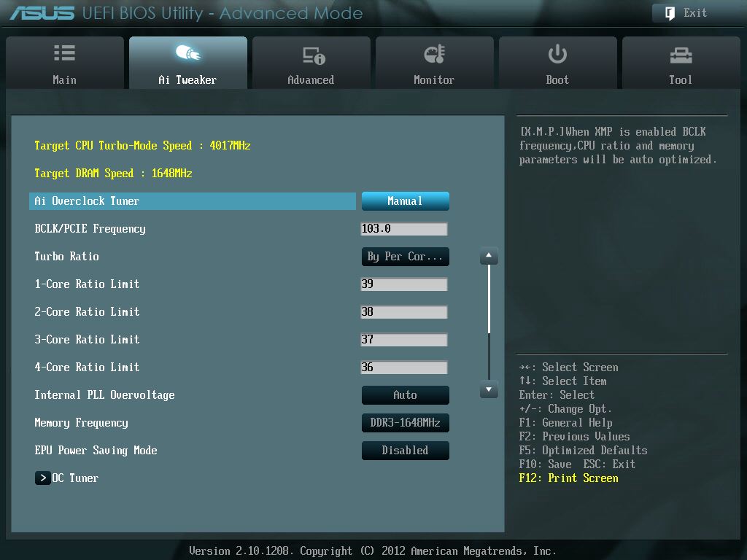Switch to the Advanced tab

point(311,63)
